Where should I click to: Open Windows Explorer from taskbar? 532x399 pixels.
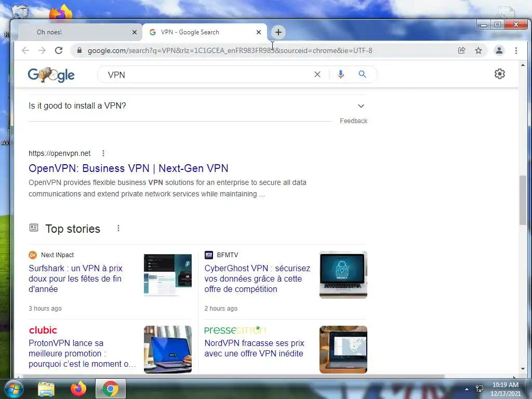pyautogui.click(x=46, y=389)
